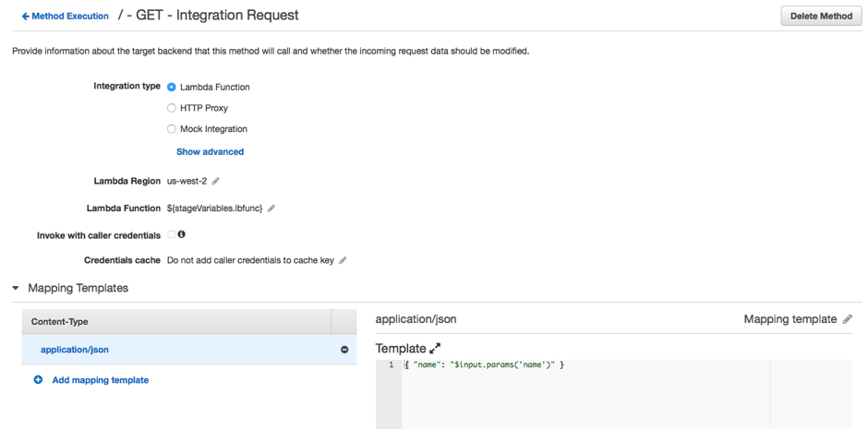
Task: Select application/json content type row
Action: pos(75,350)
